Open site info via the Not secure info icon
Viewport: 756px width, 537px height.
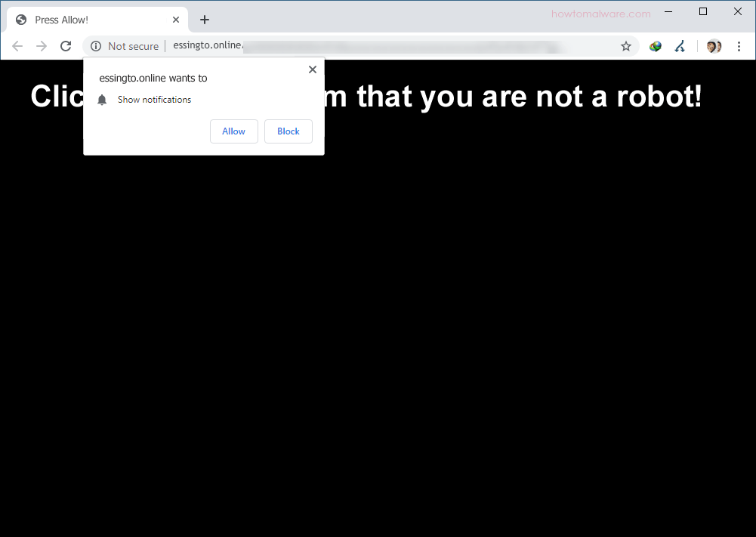point(95,45)
